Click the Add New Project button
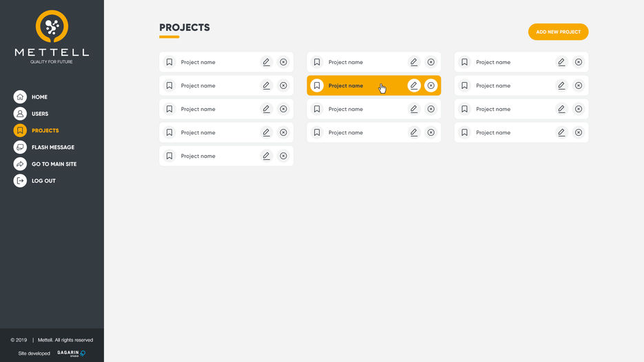 coord(558,32)
